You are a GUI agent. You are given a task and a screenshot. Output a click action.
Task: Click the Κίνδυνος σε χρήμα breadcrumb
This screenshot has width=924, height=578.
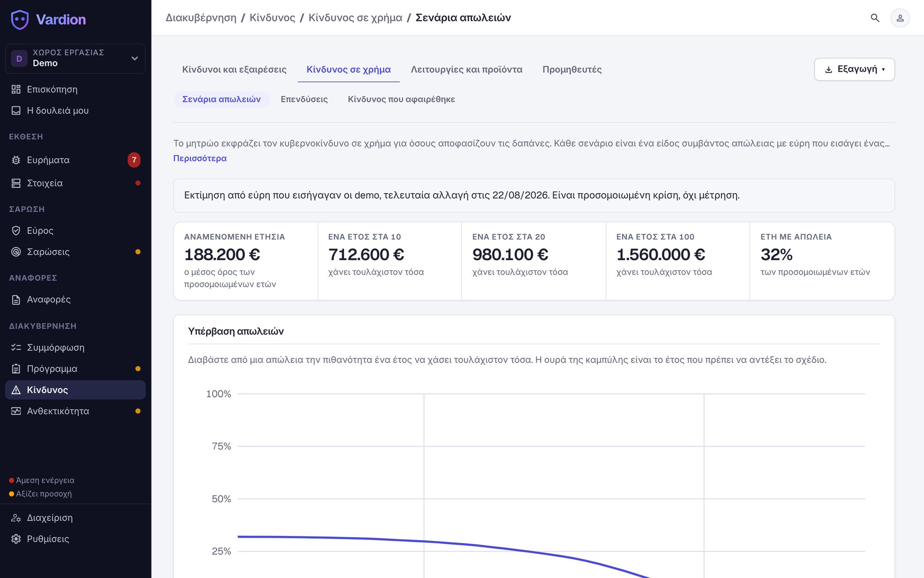(x=355, y=18)
